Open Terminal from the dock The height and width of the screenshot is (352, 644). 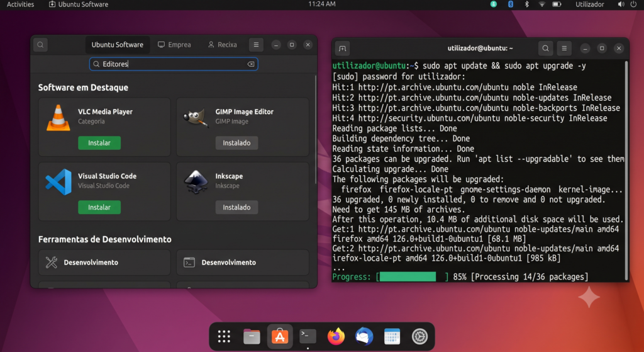click(308, 336)
